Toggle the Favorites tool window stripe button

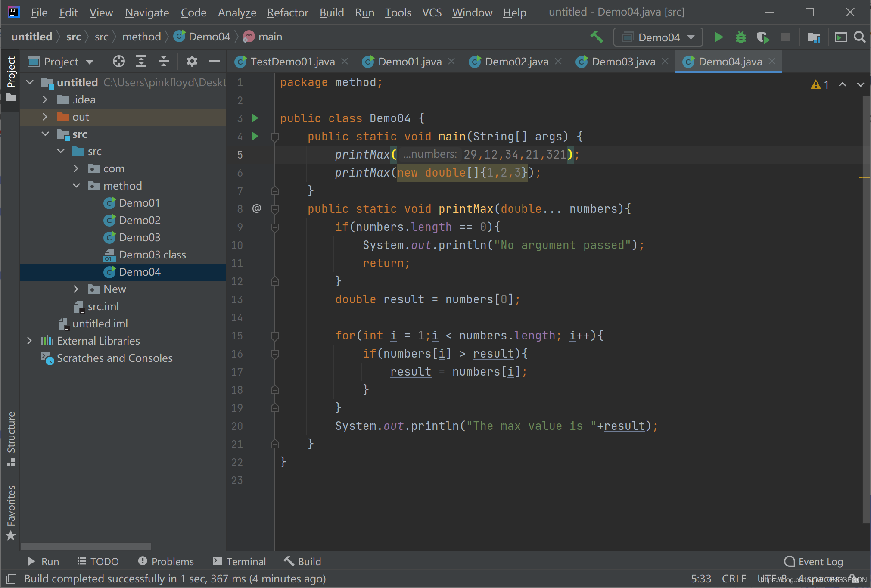point(11,513)
